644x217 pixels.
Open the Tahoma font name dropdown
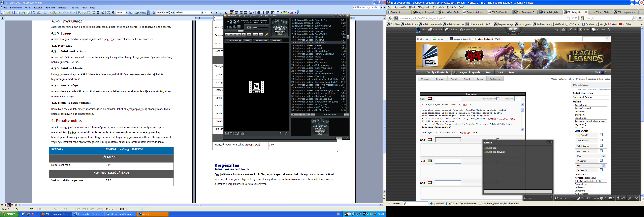click(202, 13)
